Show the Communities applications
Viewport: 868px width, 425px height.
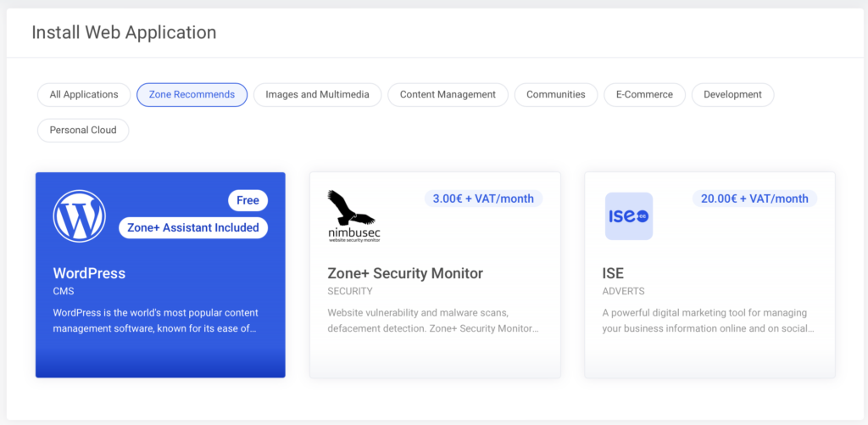pyautogui.click(x=555, y=95)
